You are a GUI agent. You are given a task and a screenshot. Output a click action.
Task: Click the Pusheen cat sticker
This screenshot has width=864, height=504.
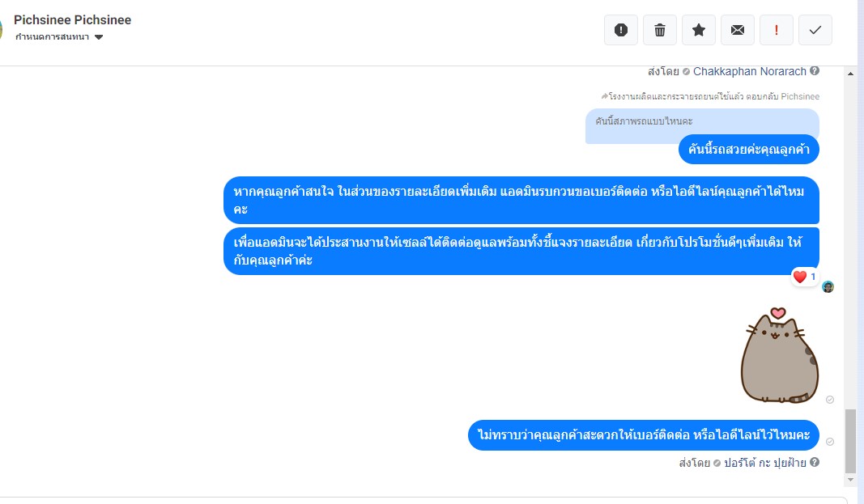point(779,356)
